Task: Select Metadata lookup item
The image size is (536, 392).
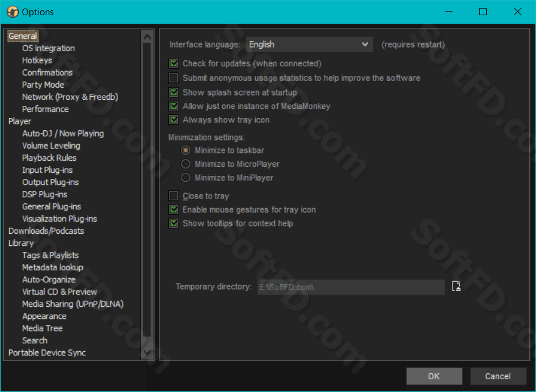Action: (52, 268)
